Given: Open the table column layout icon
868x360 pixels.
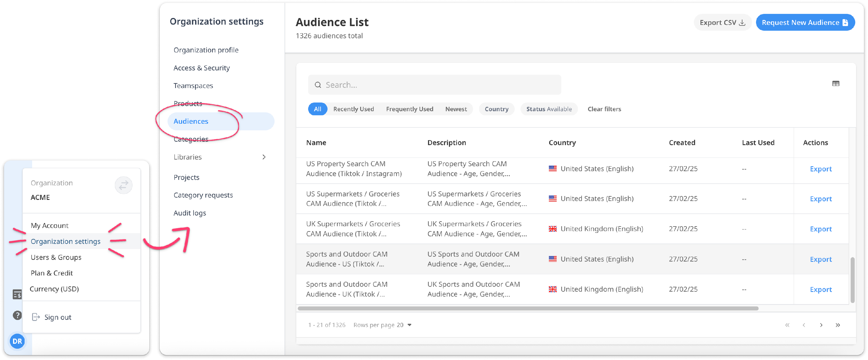Looking at the screenshot, I should pyautogui.click(x=835, y=84).
